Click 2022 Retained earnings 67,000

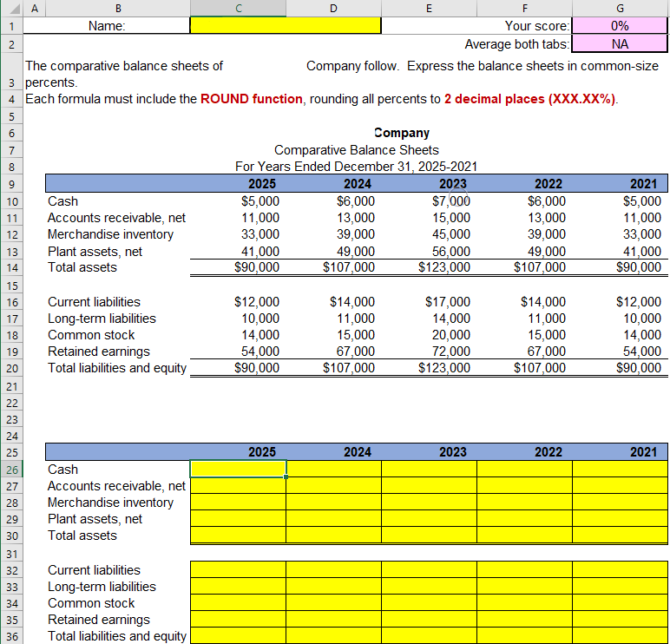[x=547, y=352]
